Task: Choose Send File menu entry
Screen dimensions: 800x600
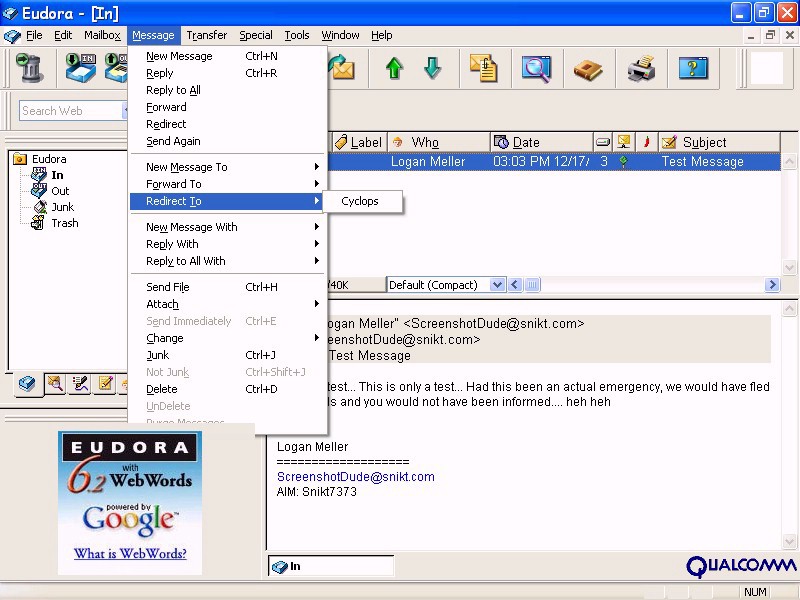Action: coord(228,287)
